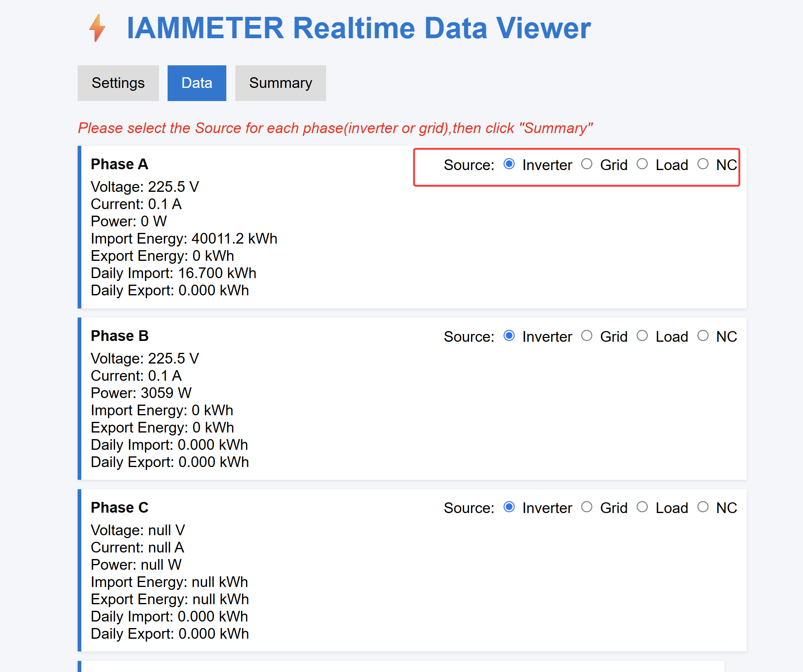Select Grid source for Phase B
This screenshot has height=672, width=803.
point(587,336)
